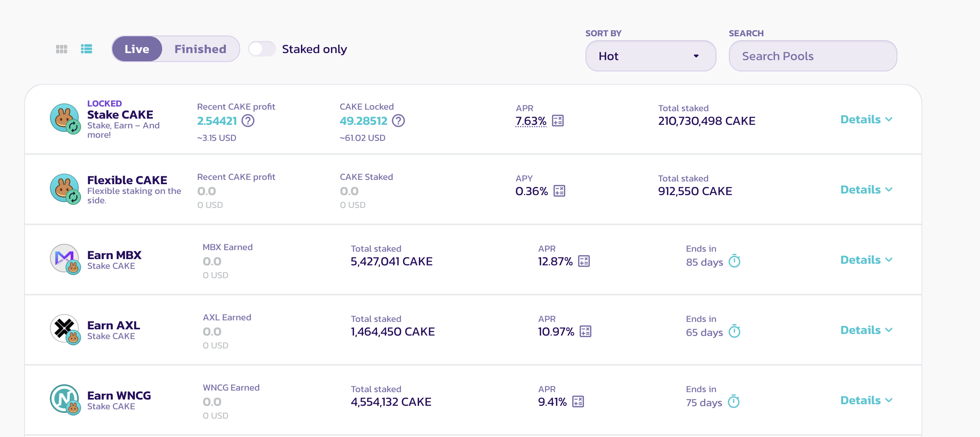Click the Earn AXL pool title
The image size is (980, 437).
(x=113, y=325)
